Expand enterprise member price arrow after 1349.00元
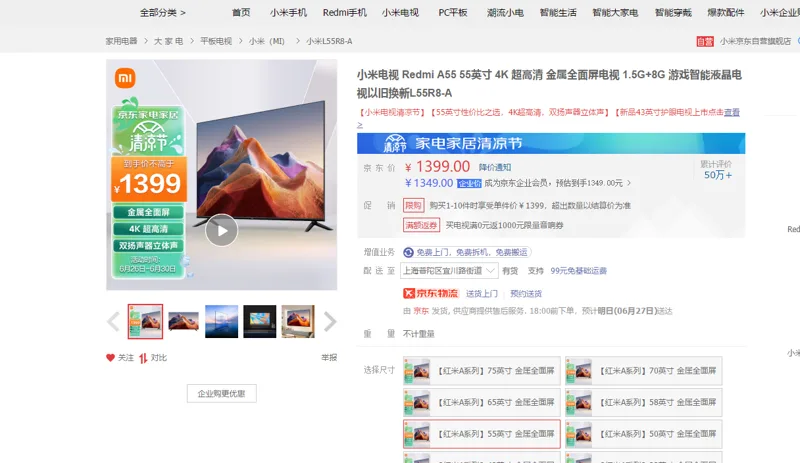This screenshot has width=800, height=463. [x=629, y=183]
